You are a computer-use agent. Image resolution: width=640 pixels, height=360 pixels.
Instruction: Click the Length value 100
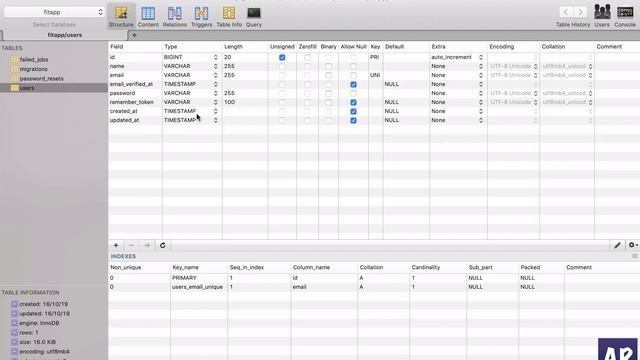coord(229,102)
